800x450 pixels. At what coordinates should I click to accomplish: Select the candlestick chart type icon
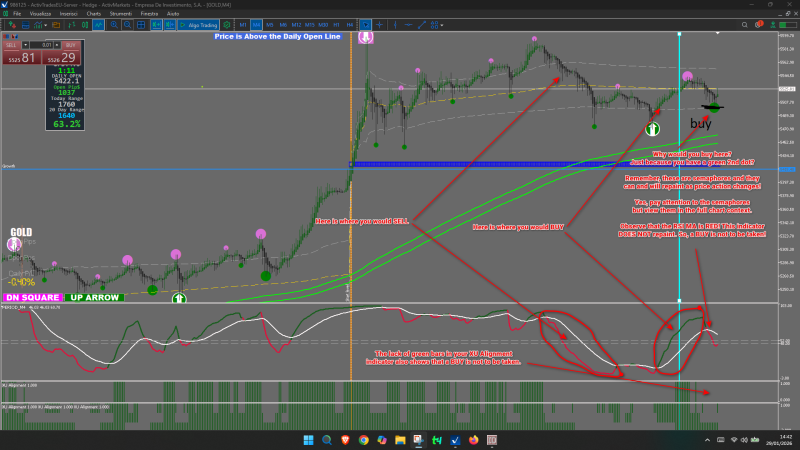point(85,25)
